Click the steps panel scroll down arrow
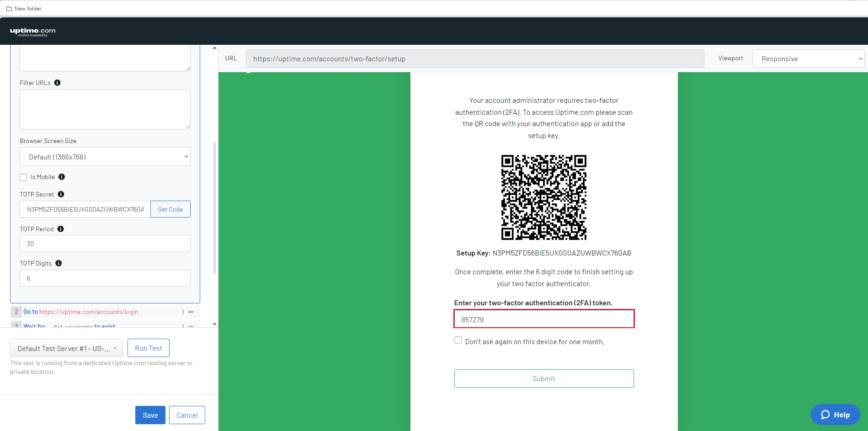Viewport: 868px width, 431px height. 214,324
